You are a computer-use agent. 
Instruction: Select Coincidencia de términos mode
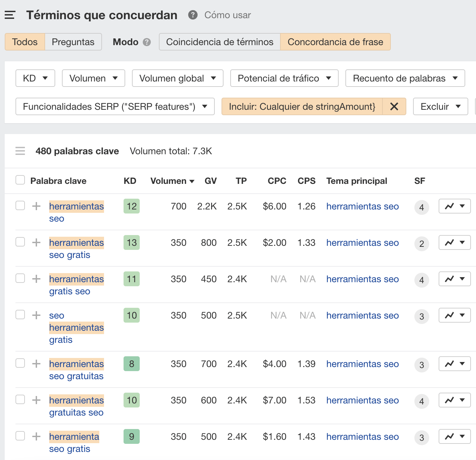coord(219,42)
